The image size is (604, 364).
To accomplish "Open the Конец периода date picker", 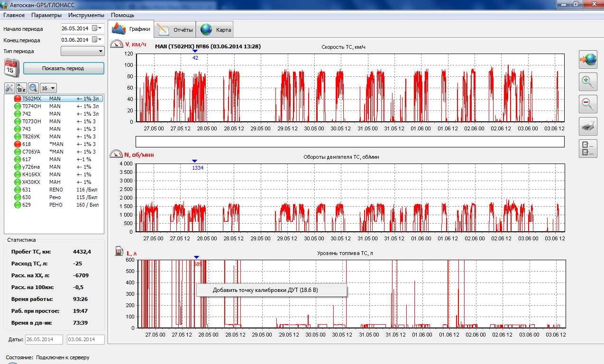I will point(97,40).
